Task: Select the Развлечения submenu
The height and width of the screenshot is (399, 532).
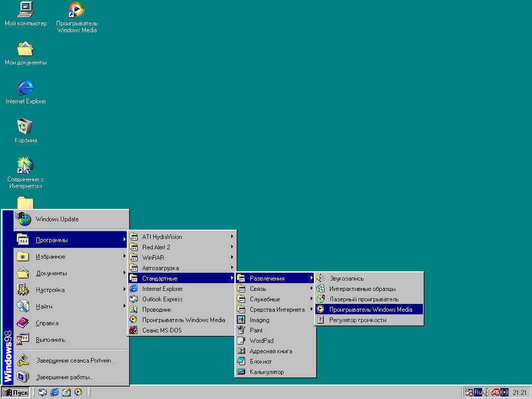Action: (275, 278)
